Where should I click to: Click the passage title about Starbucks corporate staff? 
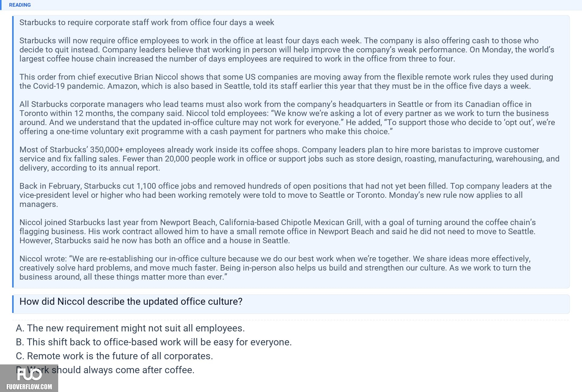coord(147,22)
